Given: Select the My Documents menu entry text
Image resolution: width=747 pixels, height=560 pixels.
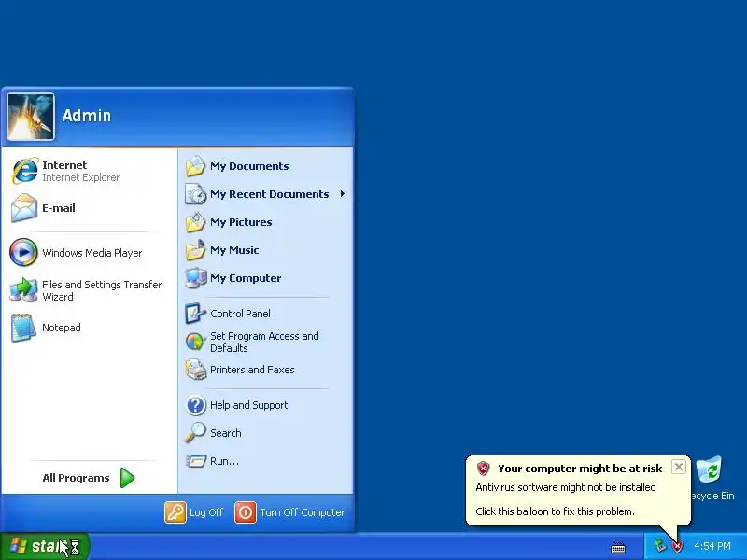Looking at the screenshot, I should [249, 166].
